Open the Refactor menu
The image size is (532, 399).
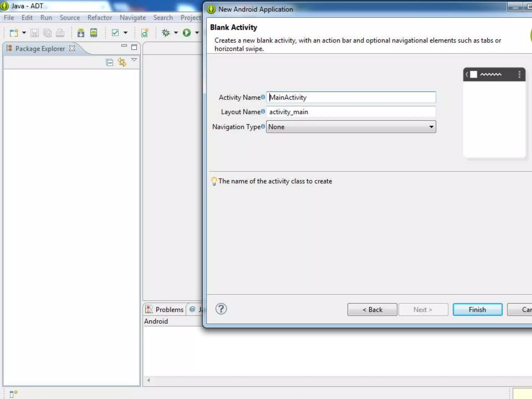tap(99, 18)
